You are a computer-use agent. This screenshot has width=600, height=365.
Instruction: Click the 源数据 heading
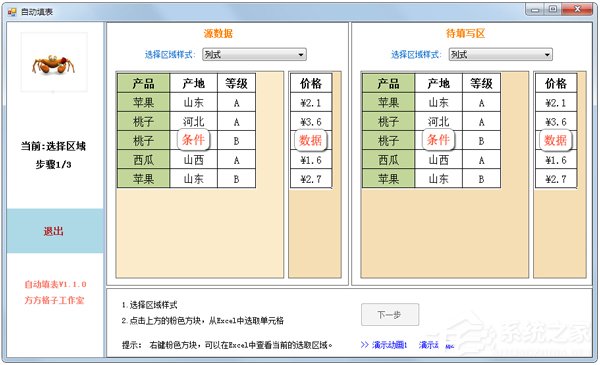pyautogui.click(x=218, y=34)
